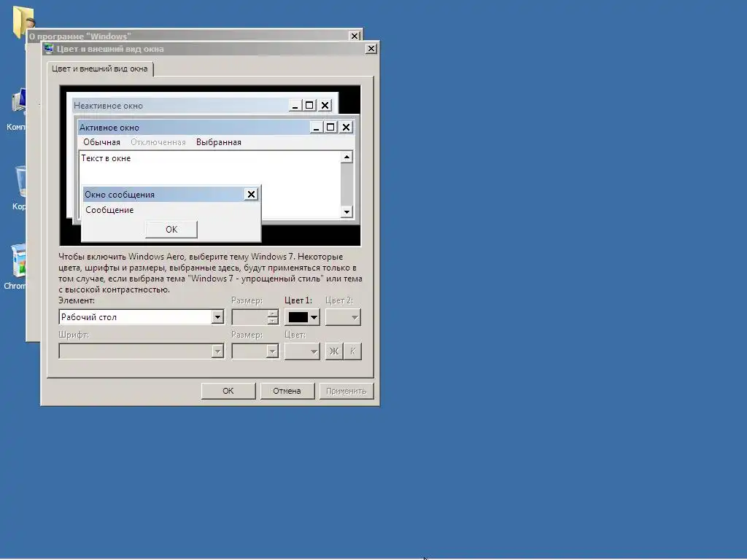This screenshot has height=560, width=747.
Task: Click Обычная menu item in preview
Action: [x=101, y=142]
